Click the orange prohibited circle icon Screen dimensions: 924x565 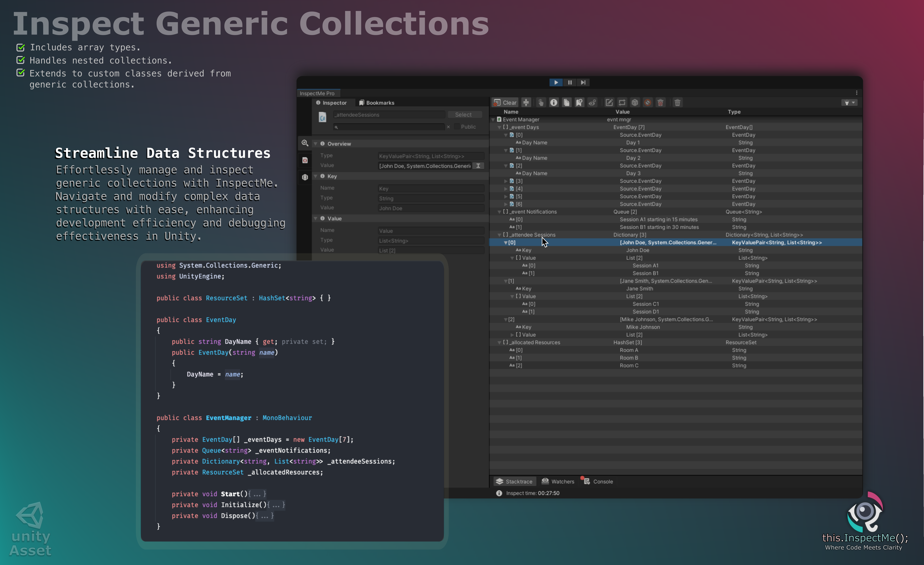click(x=648, y=103)
